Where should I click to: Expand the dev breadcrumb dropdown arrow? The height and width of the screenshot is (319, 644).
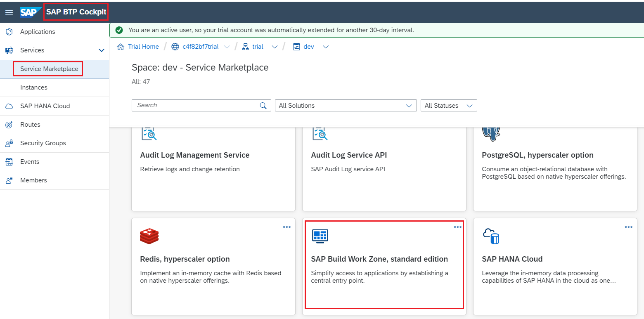(x=326, y=47)
